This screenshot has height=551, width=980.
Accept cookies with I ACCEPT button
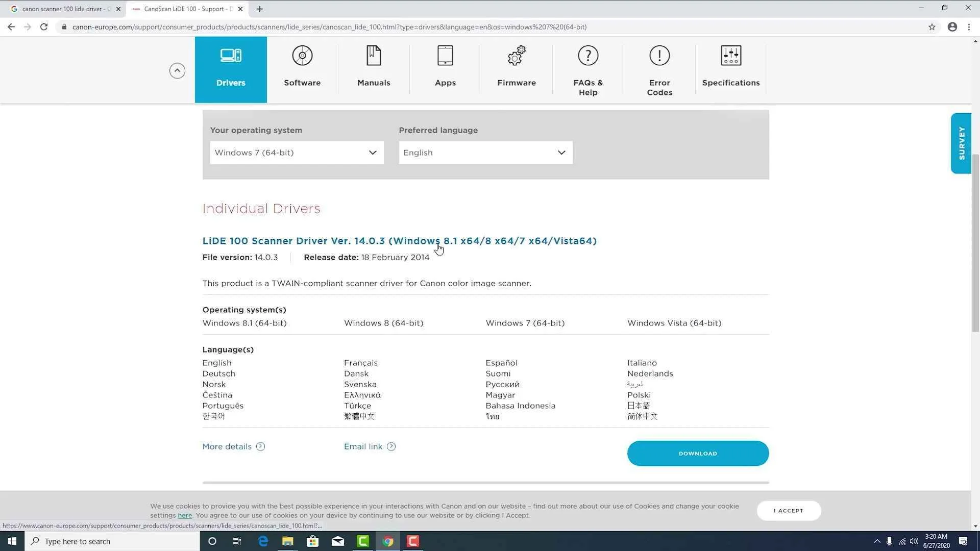789,511
